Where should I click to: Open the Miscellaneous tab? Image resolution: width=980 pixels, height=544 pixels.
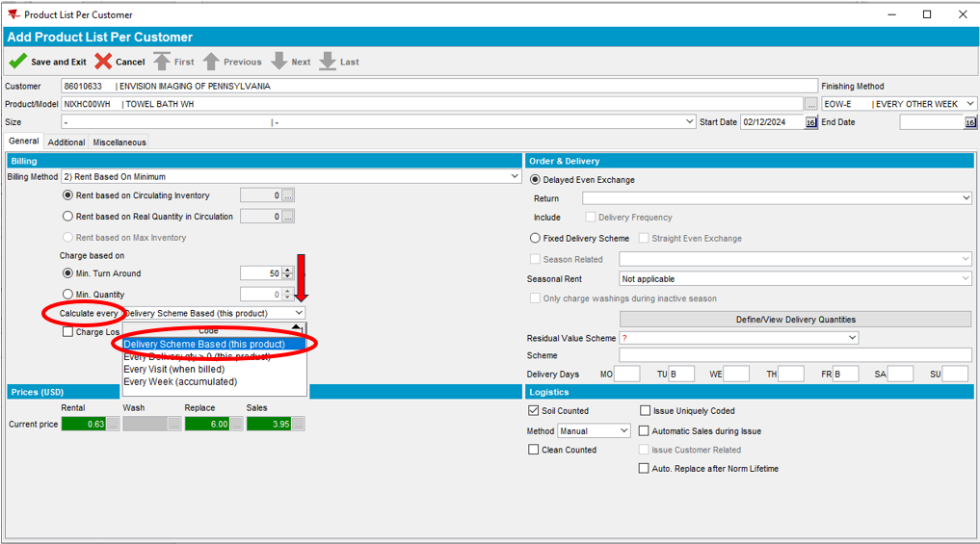point(119,142)
